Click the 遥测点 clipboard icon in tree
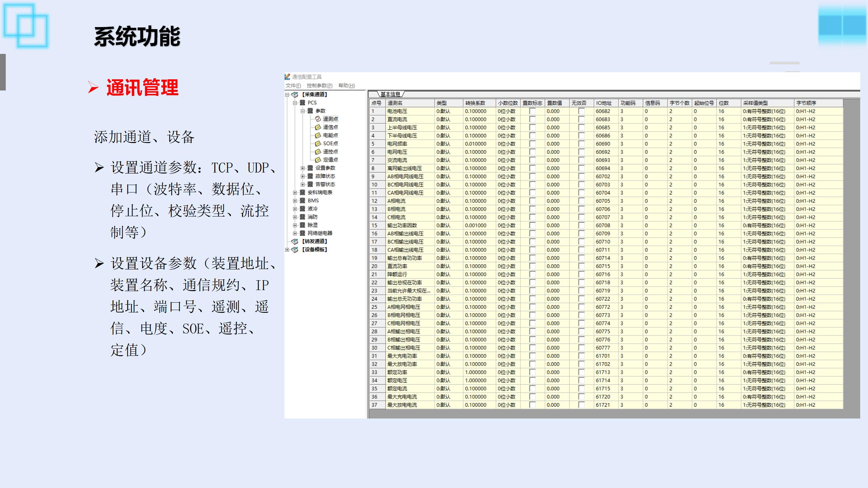The image size is (868, 488). click(318, 119)
